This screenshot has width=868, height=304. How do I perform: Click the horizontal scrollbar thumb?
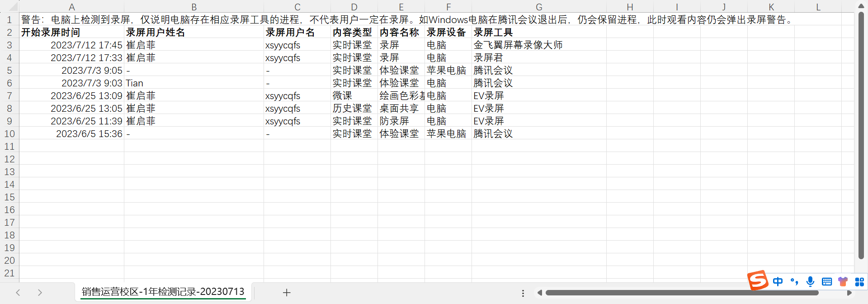pyautogui.click(x=682, y=293)
